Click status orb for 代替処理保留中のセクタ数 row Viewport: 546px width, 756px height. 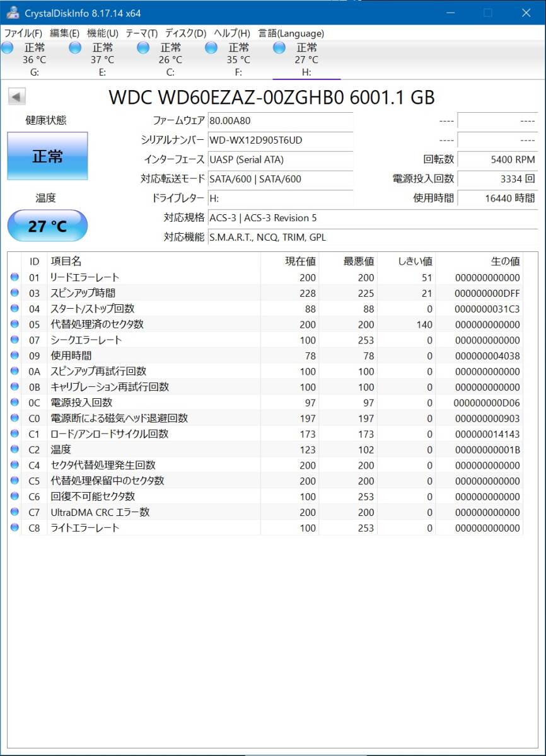[15, 481]
